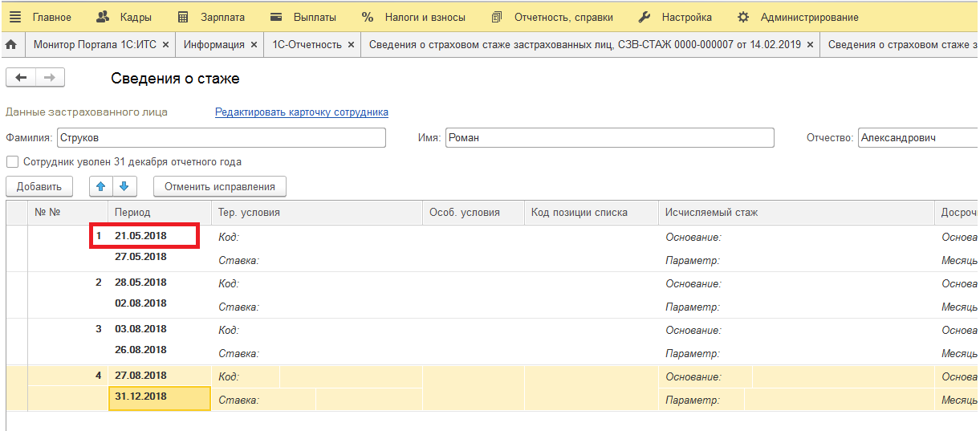Click the home page icon tab
Viewport: 980px width, 431px height.
click(x=11, y=45)
